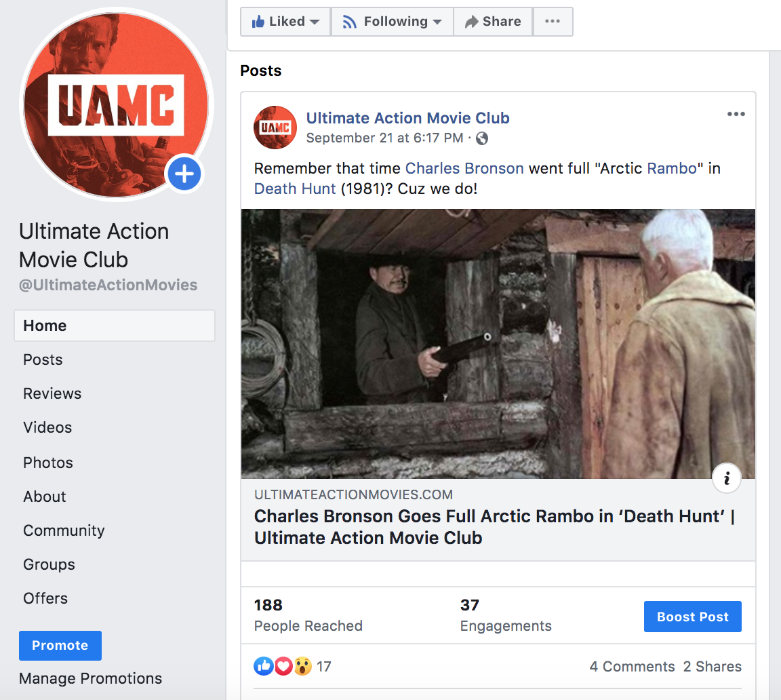This screenshot has width=781, height=700.
Task: Click the thumbs-up Like reaction icon
Action: pos(263,666)
